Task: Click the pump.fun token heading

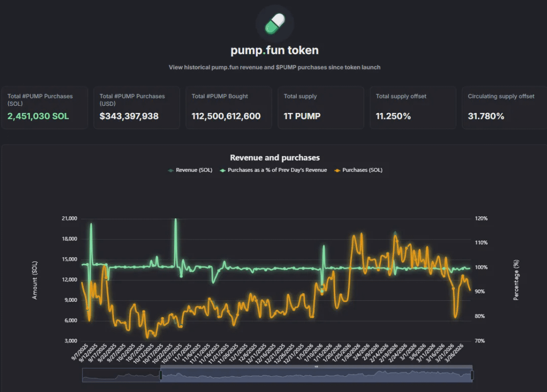Action: click(x=275, y=50)
